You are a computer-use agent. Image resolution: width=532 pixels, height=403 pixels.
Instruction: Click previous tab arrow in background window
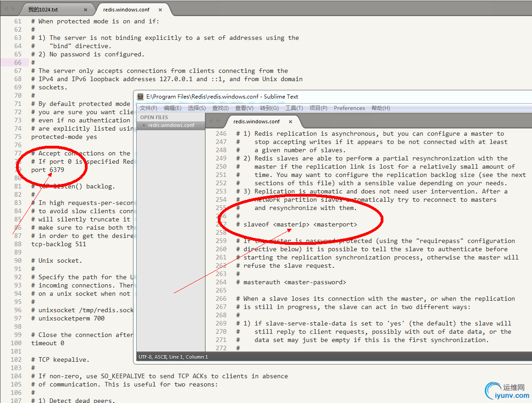point(6,8)
